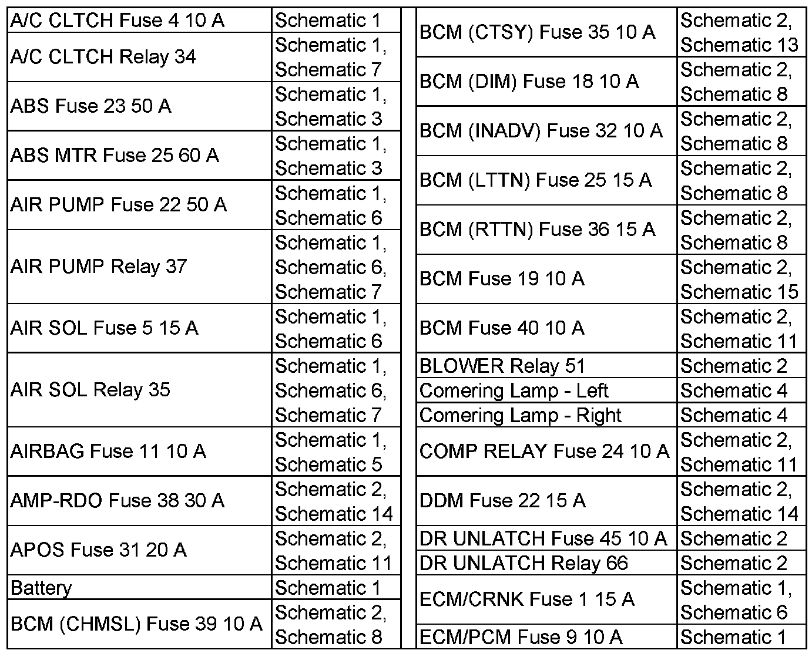Select the AIR PUMP Relay 37 cell
This screenshot has height=667, width=812.
[99, 267]
